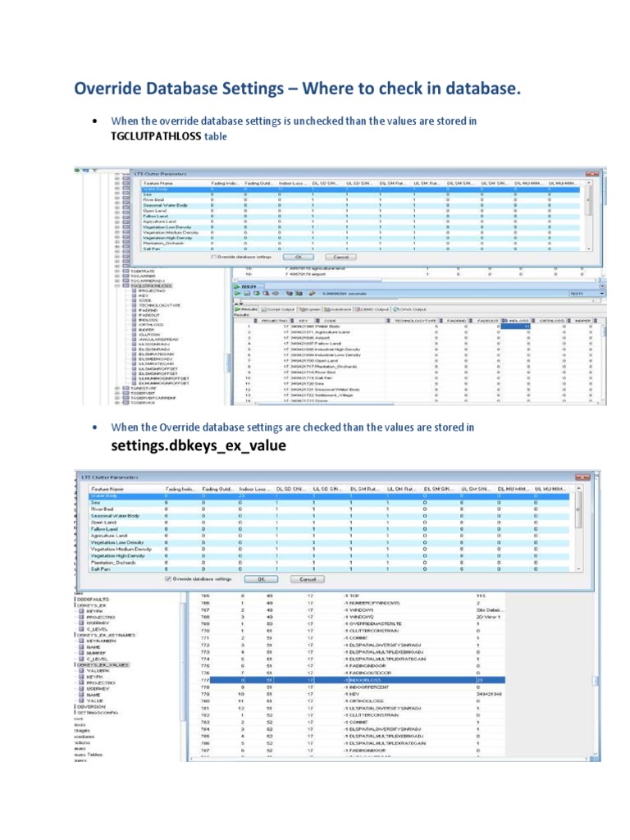
Task: Select the TGCLUTPATHLOSS table in the tree
Action: click(152, 286)
